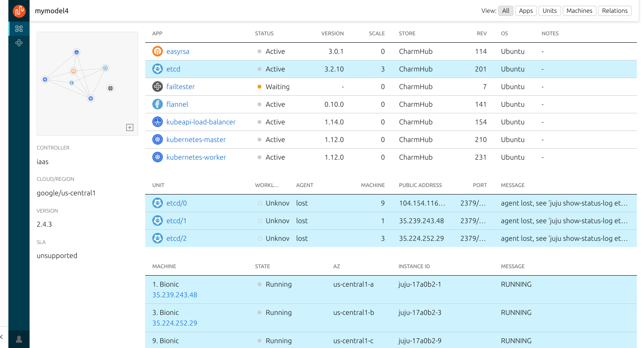Select the Models grid icon in the sidebar

coord(19,28)
